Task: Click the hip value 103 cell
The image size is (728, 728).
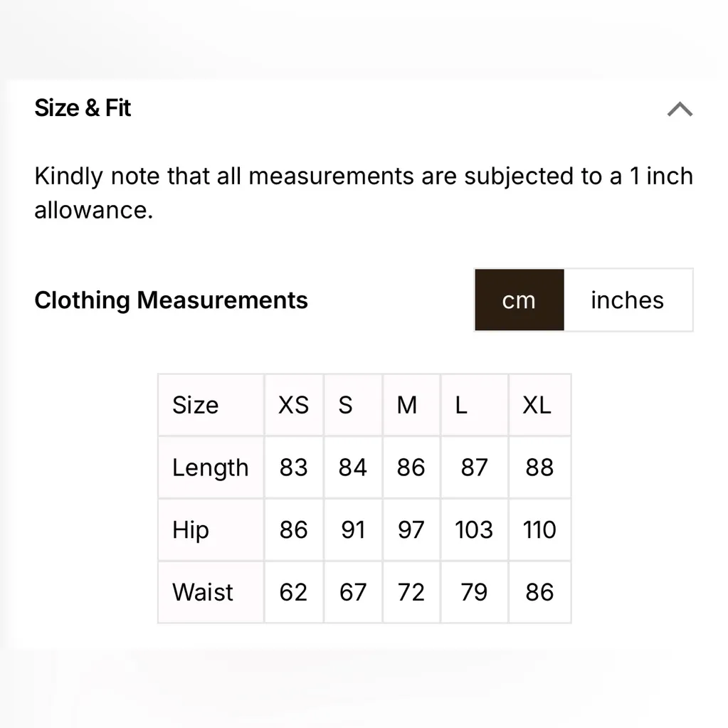Action: pyautogui.click(x=474, y=530)
